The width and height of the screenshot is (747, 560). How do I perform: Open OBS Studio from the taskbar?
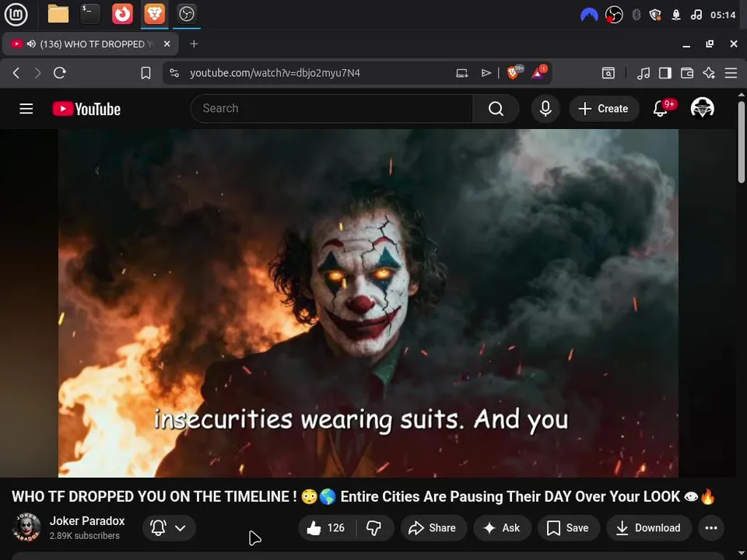186,14
